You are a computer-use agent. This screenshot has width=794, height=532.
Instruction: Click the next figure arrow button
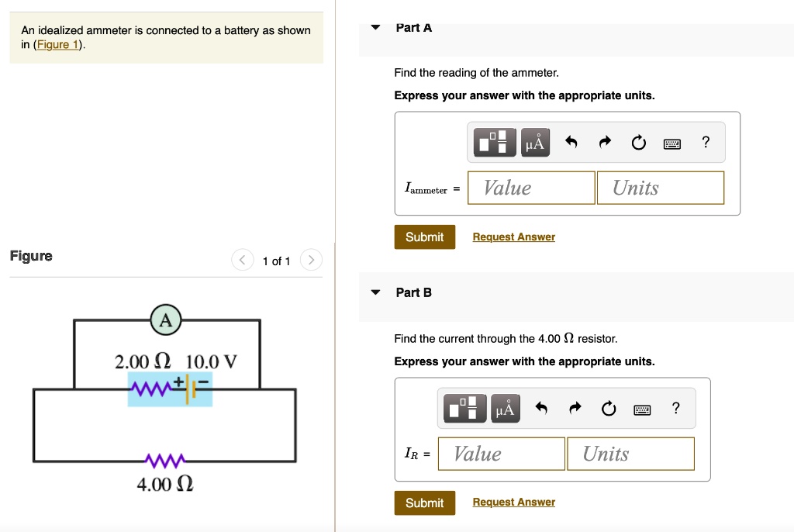tap(311, 260)
